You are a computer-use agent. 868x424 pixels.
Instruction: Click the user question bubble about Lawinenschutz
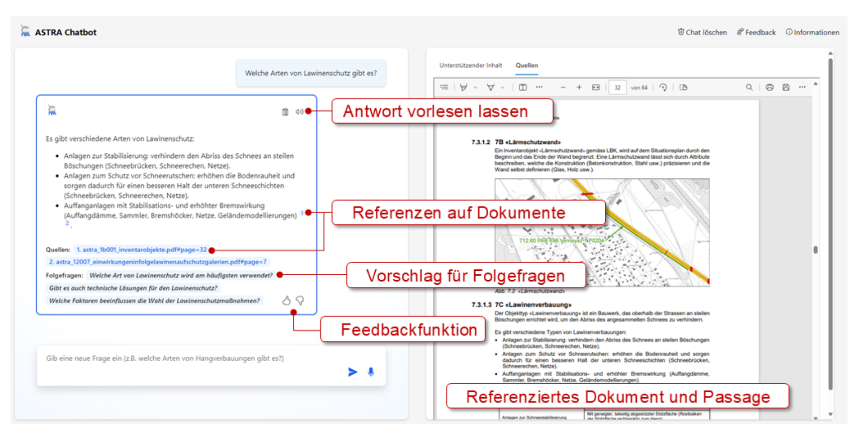click(311, 73)
